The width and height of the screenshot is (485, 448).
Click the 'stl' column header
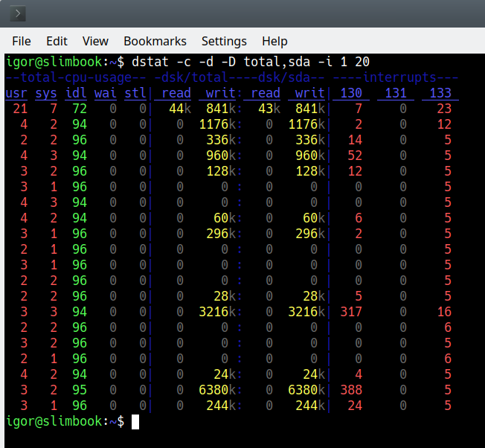point(135,93)
